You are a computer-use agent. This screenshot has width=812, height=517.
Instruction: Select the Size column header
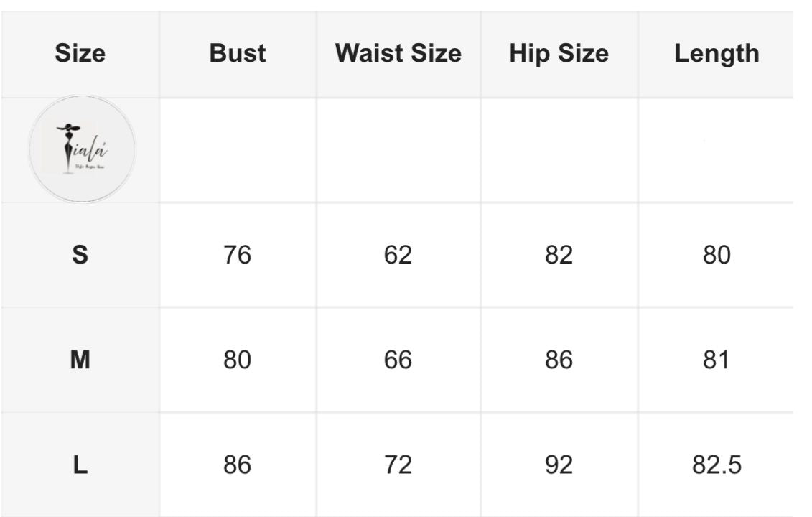[x=80, y=53]
